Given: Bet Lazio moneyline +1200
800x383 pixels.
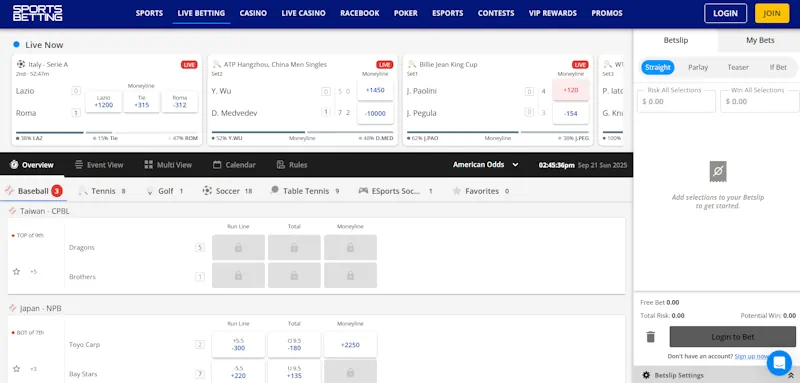Looking at the screenshot, I should (x=104, y=101).
